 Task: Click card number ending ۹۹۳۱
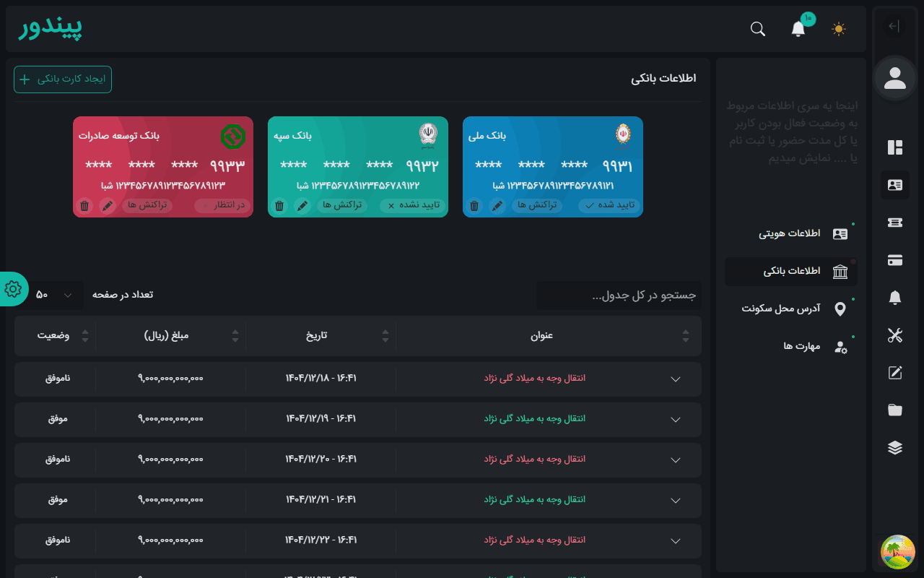[x=553, y=165]
